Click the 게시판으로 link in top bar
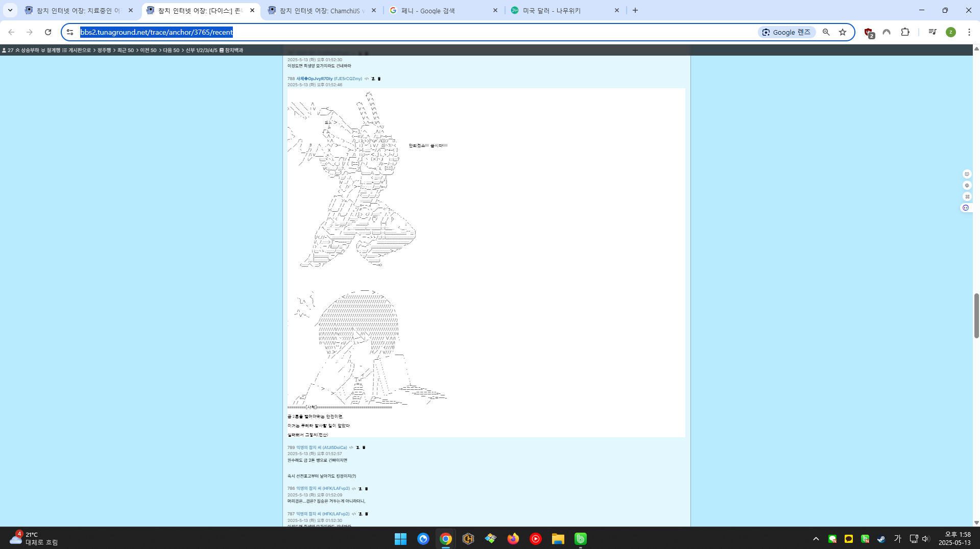980x549 pixels. click(x=79, y=51)
